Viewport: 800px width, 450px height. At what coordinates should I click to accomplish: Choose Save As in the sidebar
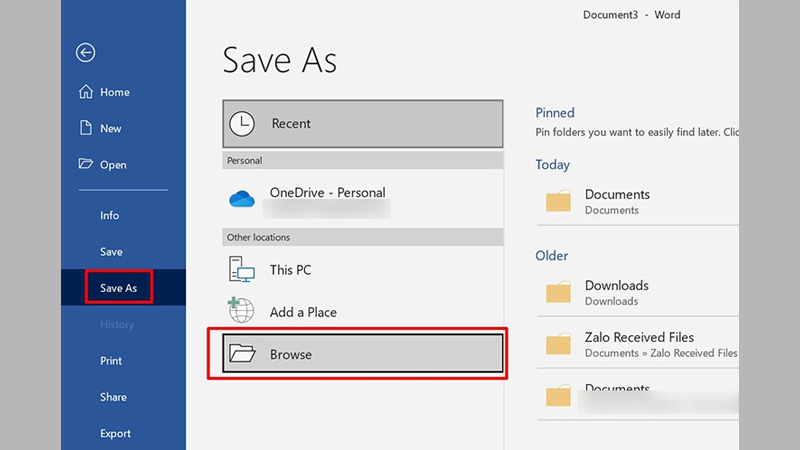click(x=118, y=288)
